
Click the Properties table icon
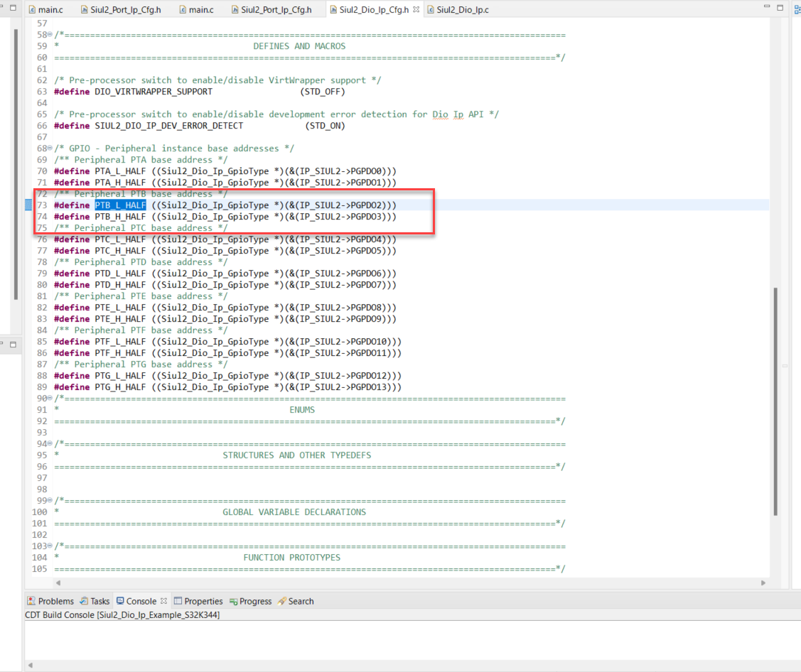(x=178, y=601)
